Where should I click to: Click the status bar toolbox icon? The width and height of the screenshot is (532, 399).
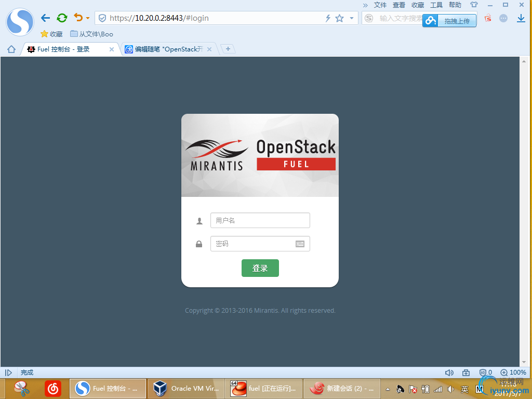(466, 373)
